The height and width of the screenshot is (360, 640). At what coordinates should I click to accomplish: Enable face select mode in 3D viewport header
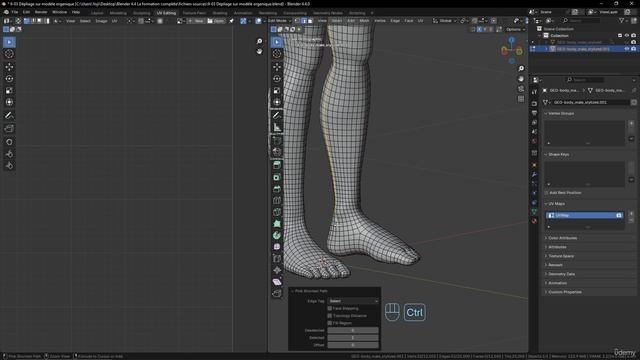coord(310,21)
